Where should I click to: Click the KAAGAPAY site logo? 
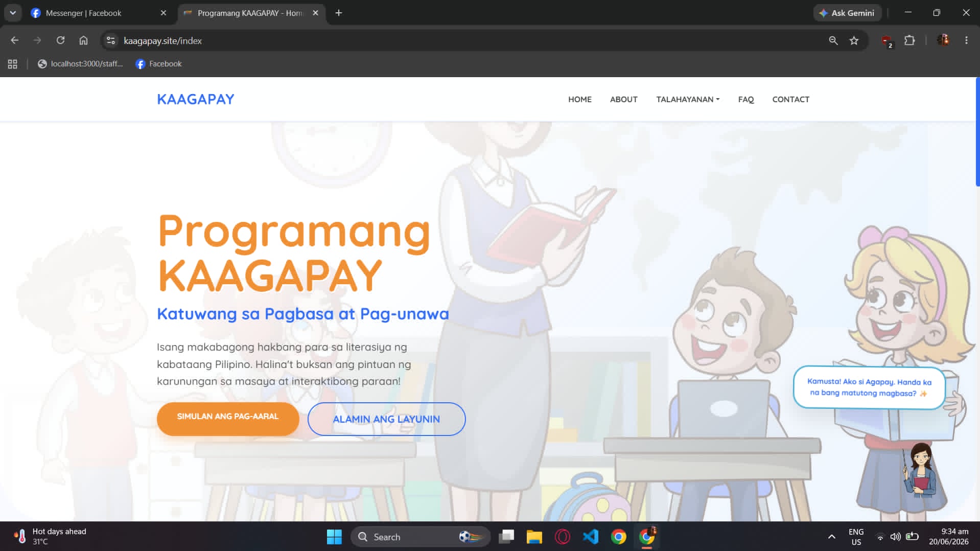(195, 99)
